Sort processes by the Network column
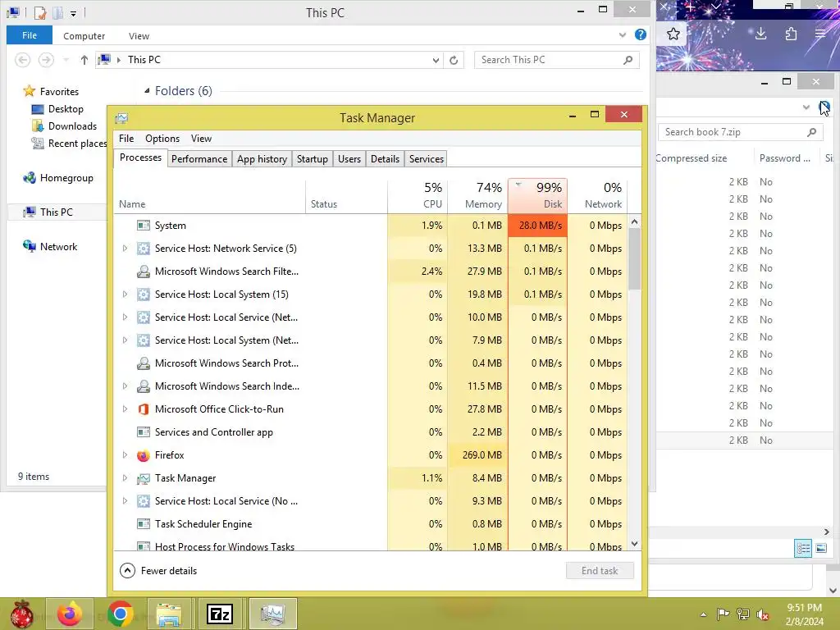The width and height of the screenshot is (840, 630). [597, 196]
